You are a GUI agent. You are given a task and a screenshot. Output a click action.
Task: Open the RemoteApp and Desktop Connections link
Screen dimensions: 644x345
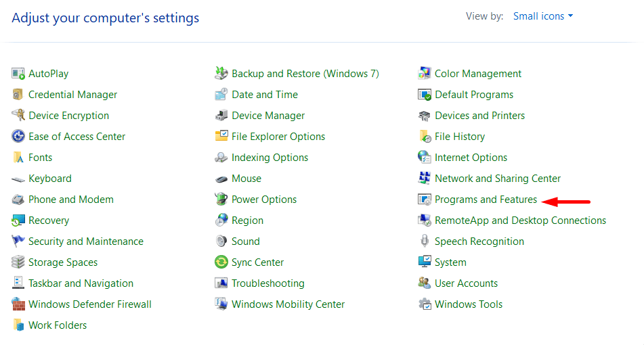tap(520, 221)
